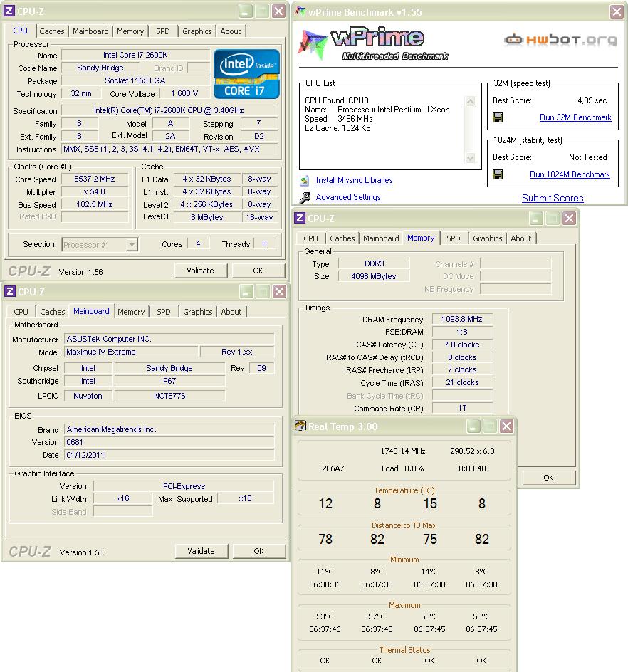628x672 pixels.
Task: Run the 1024M Benchmark
Action: coord(570,174)
